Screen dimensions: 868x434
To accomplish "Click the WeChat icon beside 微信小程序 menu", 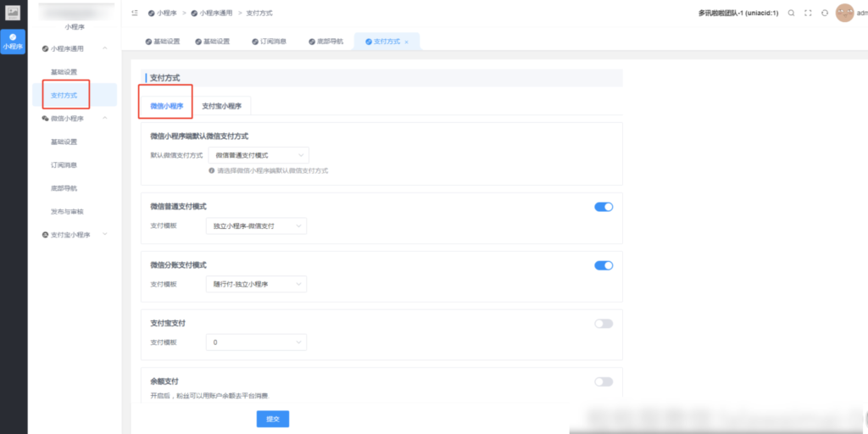I will point(46,119).
